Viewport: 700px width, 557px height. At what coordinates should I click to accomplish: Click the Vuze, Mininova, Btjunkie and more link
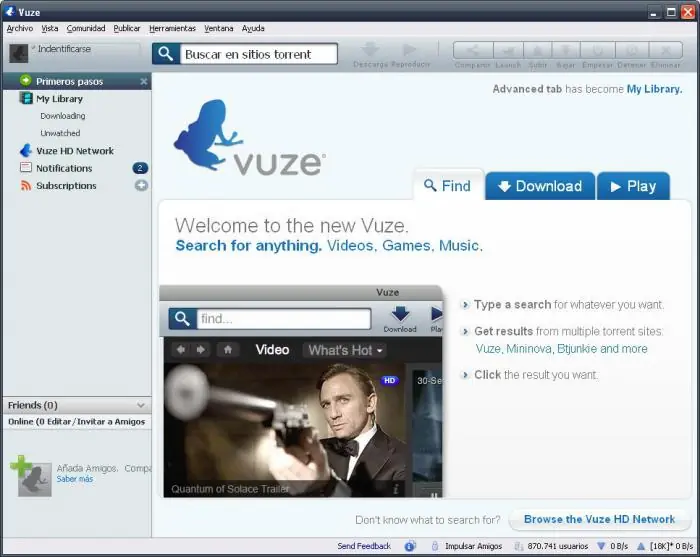[561, 349]
